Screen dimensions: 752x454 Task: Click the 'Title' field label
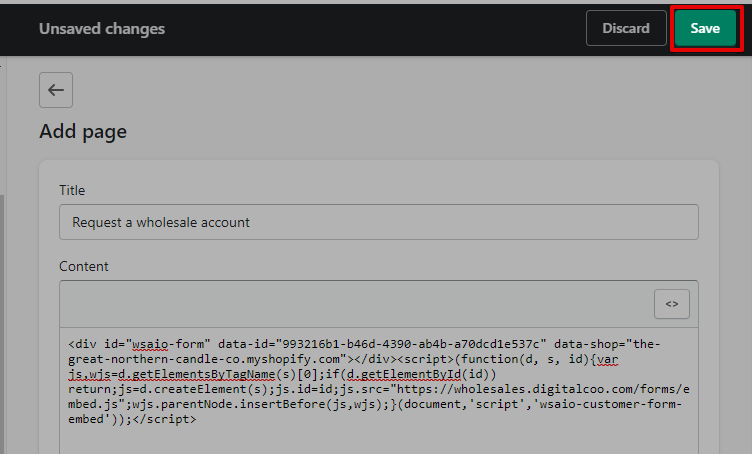click(72, 190)
